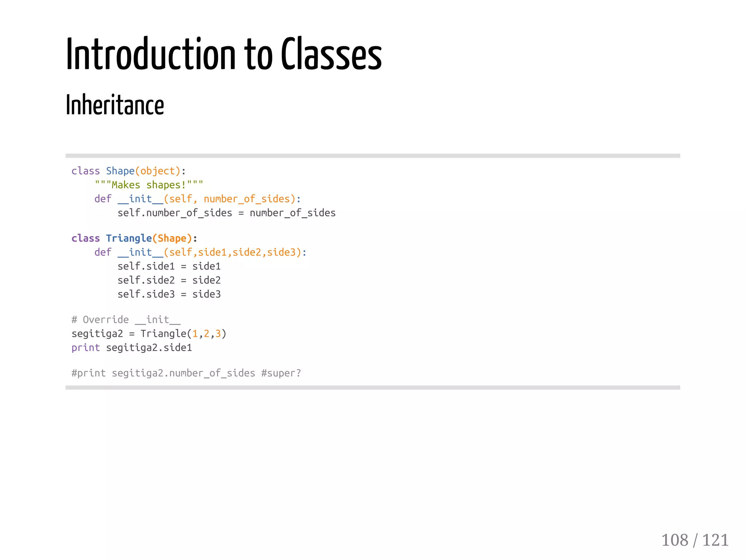Click 'self.number_of_sides = number_of_sides' line
Image resolution: width=746 pixels, height=560 pixels.
(x=226, y=213)
